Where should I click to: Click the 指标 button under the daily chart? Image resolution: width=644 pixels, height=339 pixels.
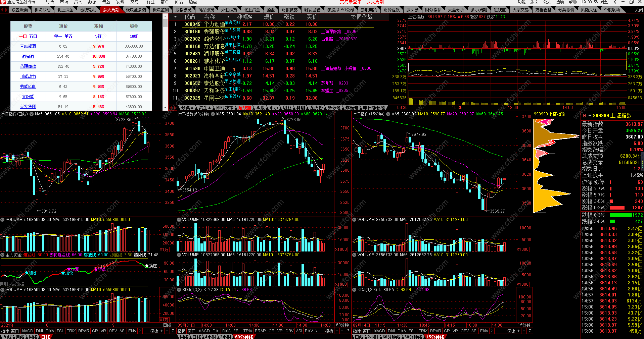click(x=5, y=331)
